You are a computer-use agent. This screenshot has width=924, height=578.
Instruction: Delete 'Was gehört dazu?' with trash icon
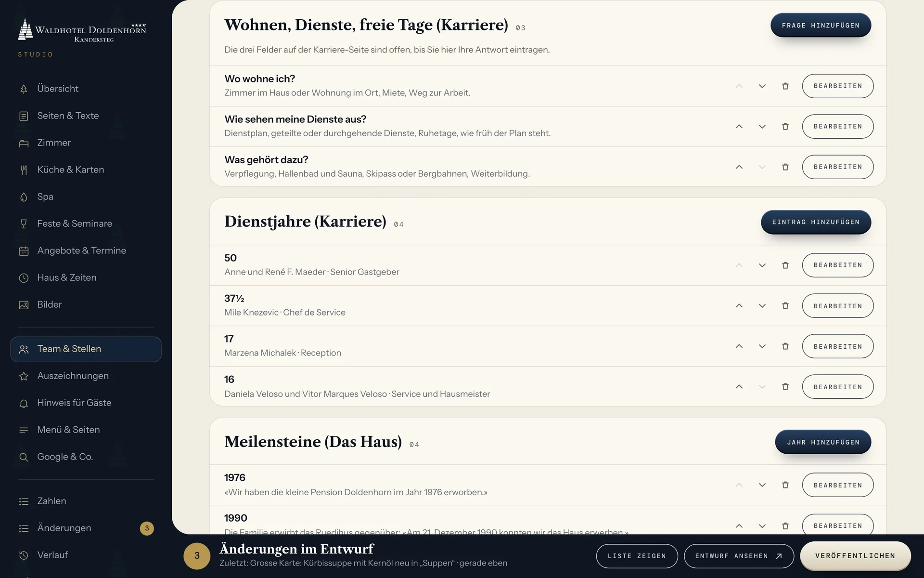coord(785,167)
